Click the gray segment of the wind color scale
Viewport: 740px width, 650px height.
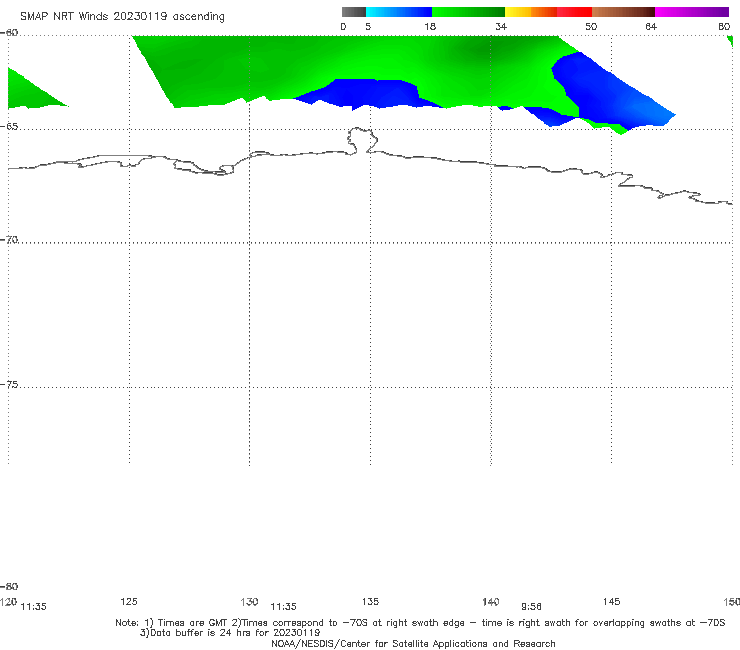coord(353,12)
